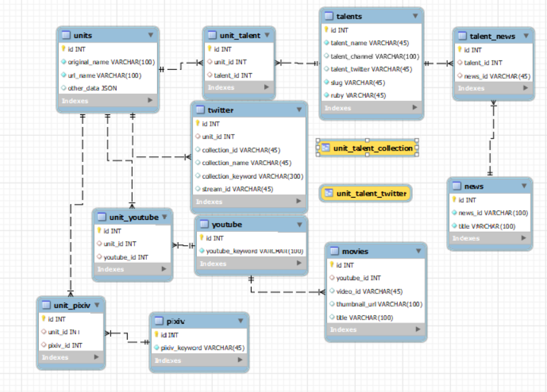This screenshot has height=392, width=547.
Task: Collapse the unit_pixiv table header arrow
Action: (x=97, y=305)
